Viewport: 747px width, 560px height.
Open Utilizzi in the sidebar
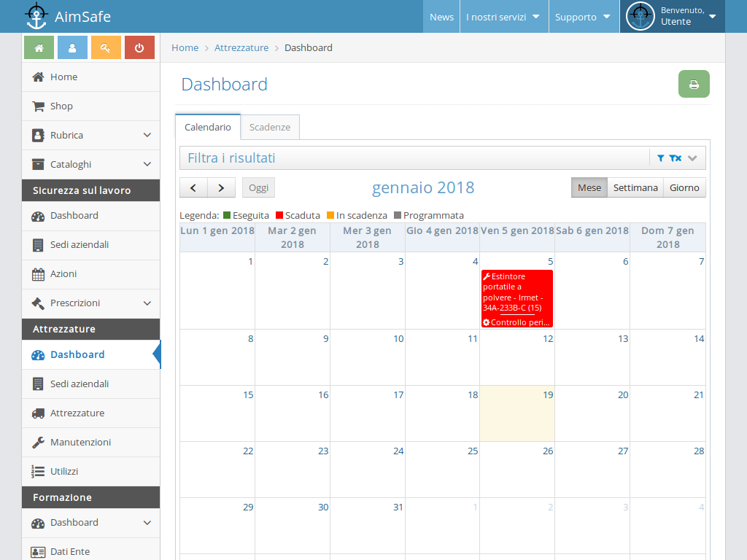pos(91,472)
